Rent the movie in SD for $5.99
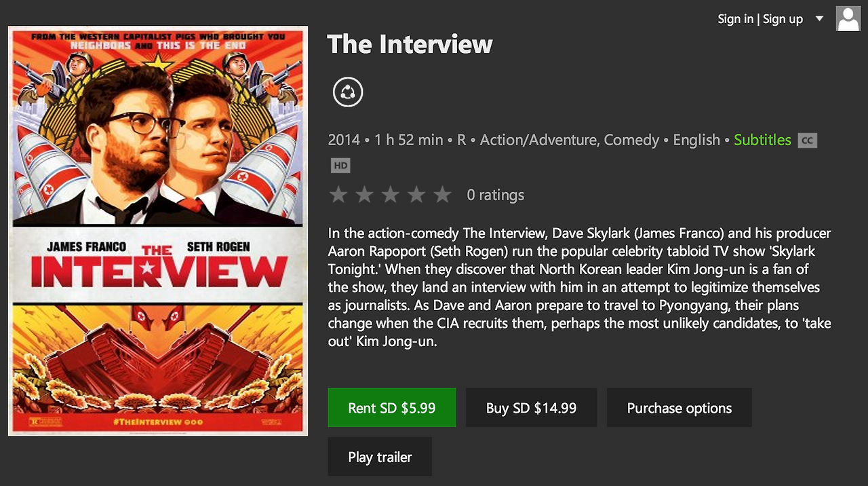868x486 pixels. click(391, 408)
